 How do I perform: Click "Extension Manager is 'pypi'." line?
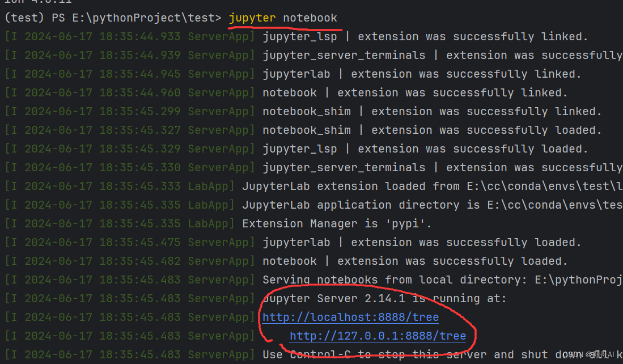(337, 224)
